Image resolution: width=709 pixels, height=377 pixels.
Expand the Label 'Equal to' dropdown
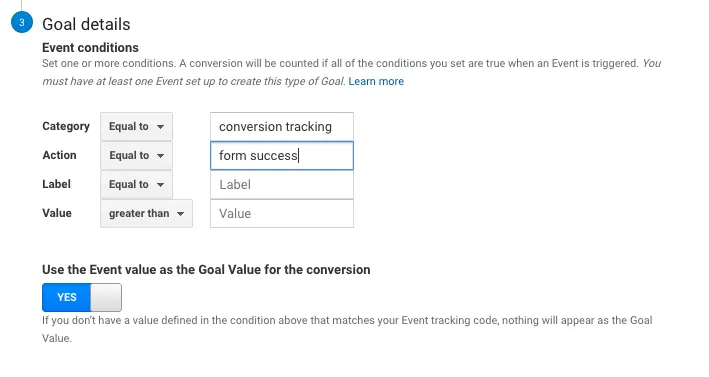click(136, 184)
